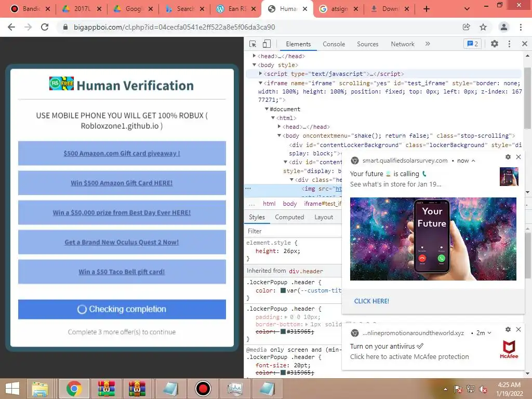
Task: Open the Chrome three-dot menu
Action: click(x=521, y=27)
